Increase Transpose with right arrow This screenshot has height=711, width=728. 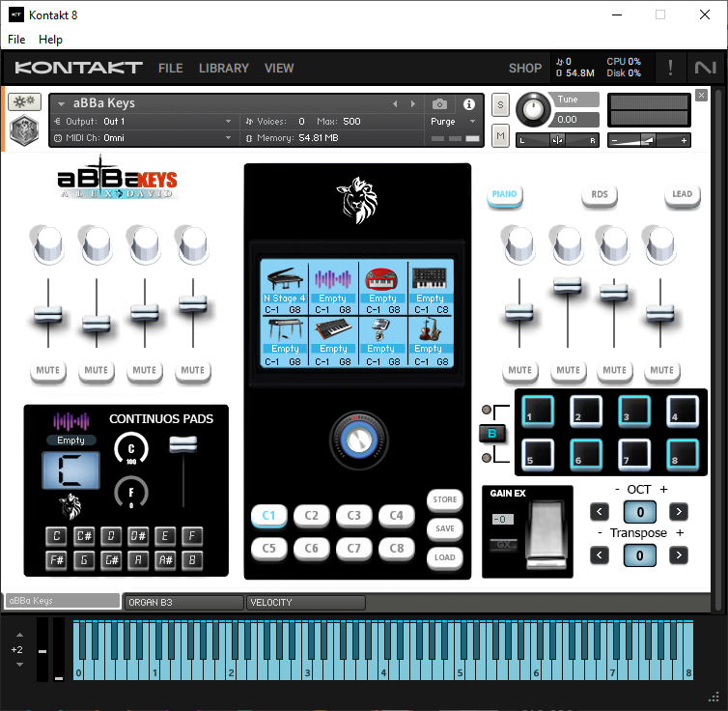pos(679,555)
